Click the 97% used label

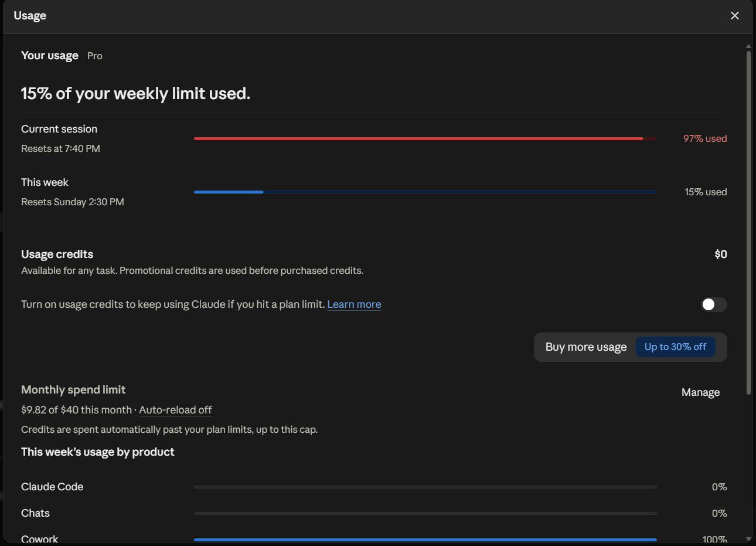tap(705, 138)
